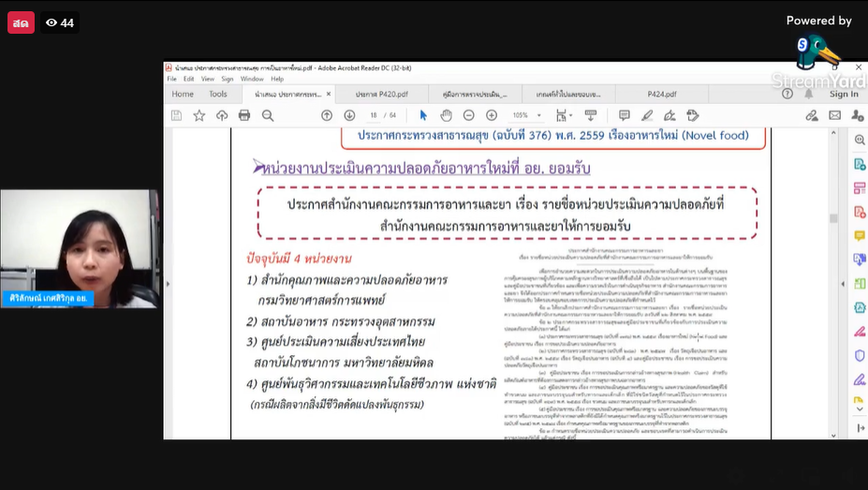The image size is (868, 490).
Task: Click the page number input field
Action: (x=375, y=115)
